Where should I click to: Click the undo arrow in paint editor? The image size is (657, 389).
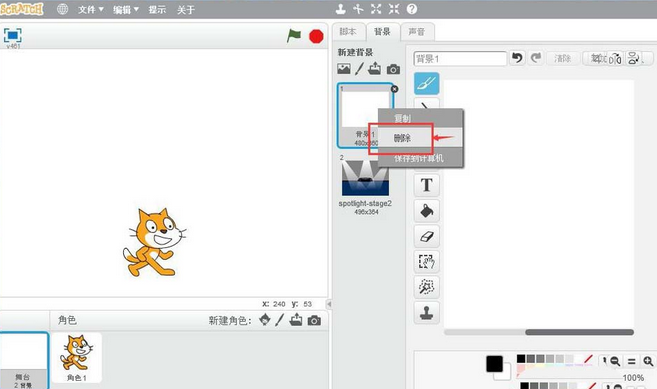(x=517, y=58)
